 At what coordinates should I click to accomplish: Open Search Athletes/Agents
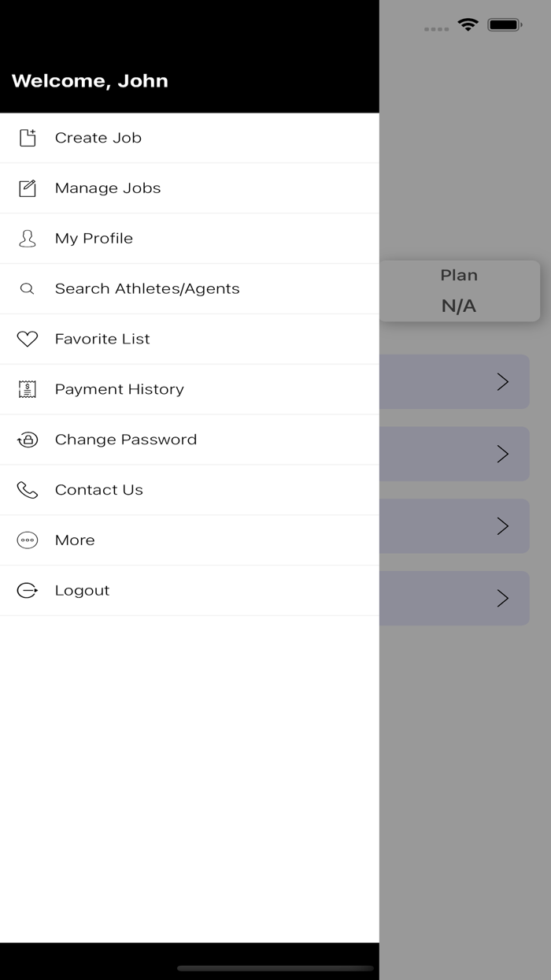click(147, 289)
